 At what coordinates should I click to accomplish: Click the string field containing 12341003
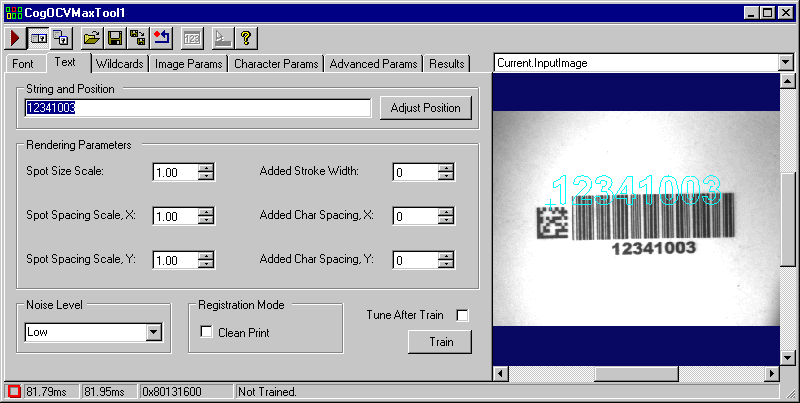197,108
